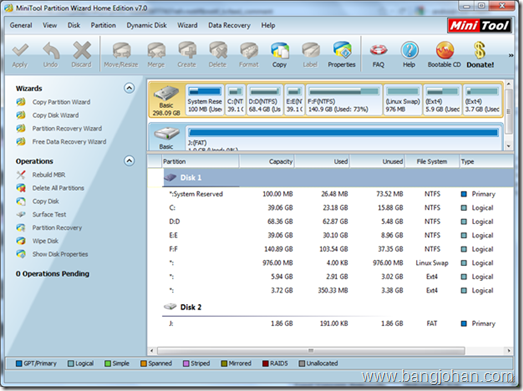Collapse the Wizards section

(x=129, y=88)
